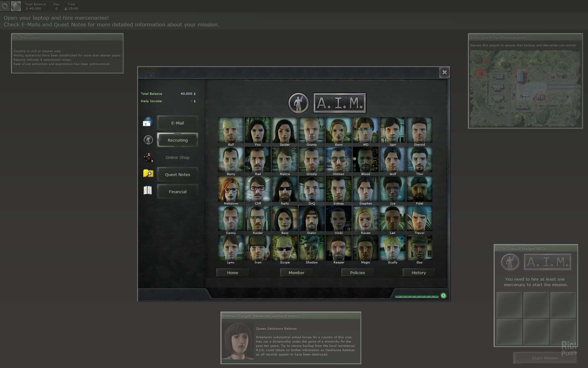The height and width of the screenshot is (368, 588).
Task: Pick mercenary Thor
Action: point(420,159)
